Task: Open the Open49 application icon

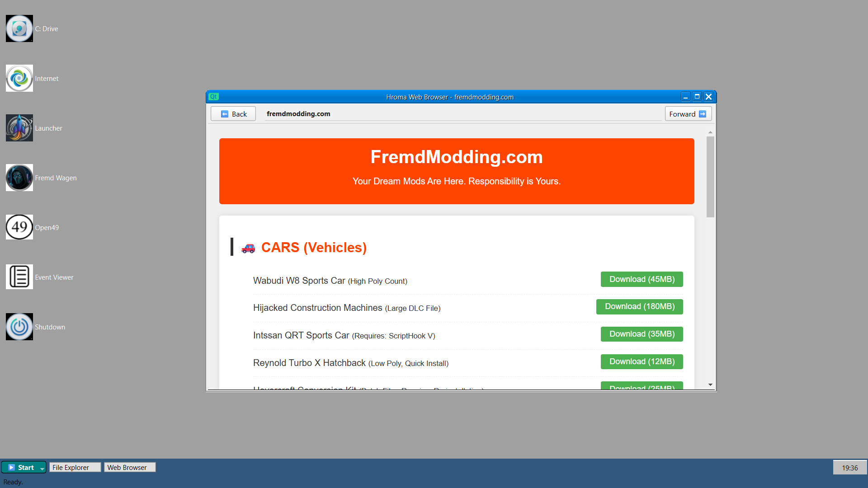Action: (x=19, y=227)
